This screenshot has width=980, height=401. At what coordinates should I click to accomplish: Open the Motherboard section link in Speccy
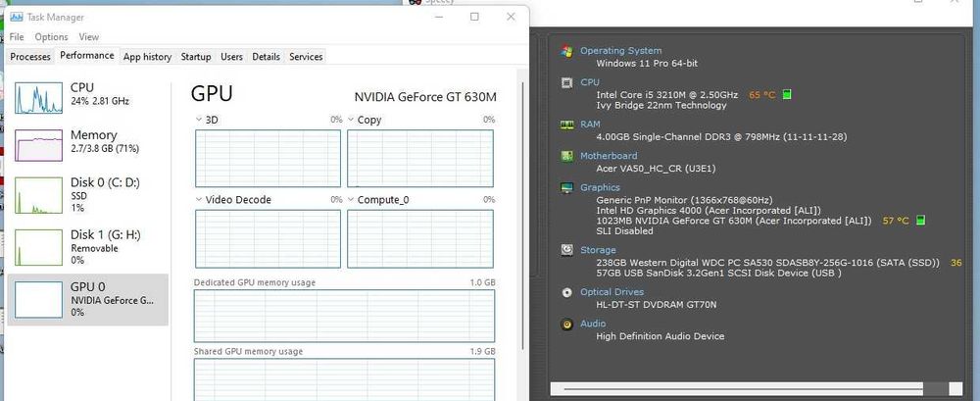[609, 156]
